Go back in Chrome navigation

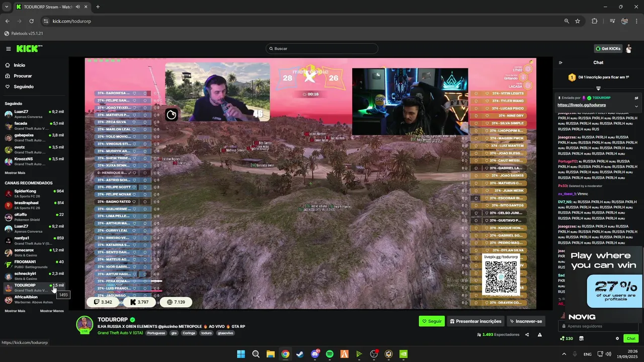pos(7,21)
